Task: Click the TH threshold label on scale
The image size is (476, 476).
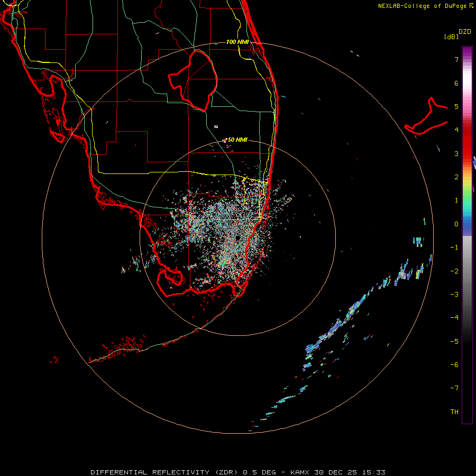Action: tap(454, 412)
